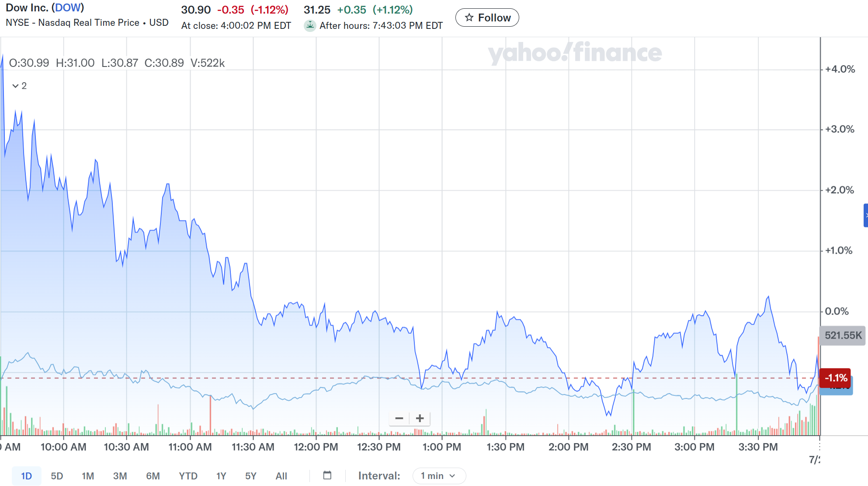Click the Follow star button
The height and width of the screenshot is (486, 868).
tap(487, 17)
